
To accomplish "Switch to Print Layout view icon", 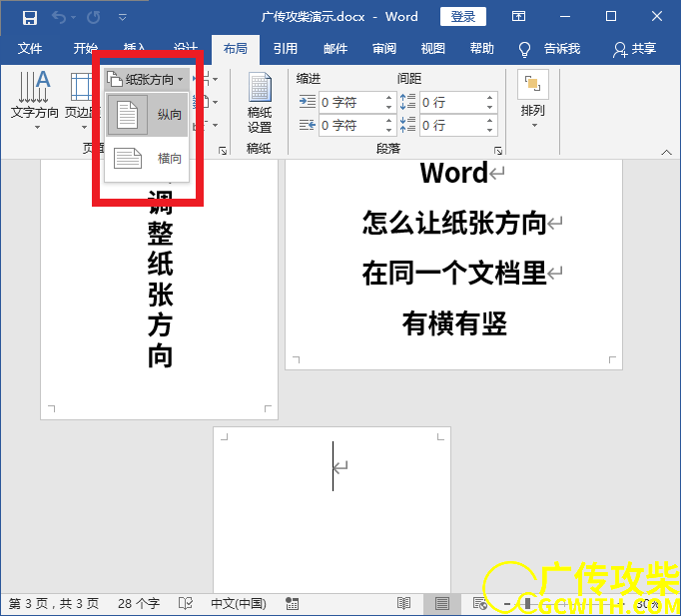I will coord(442,603).
